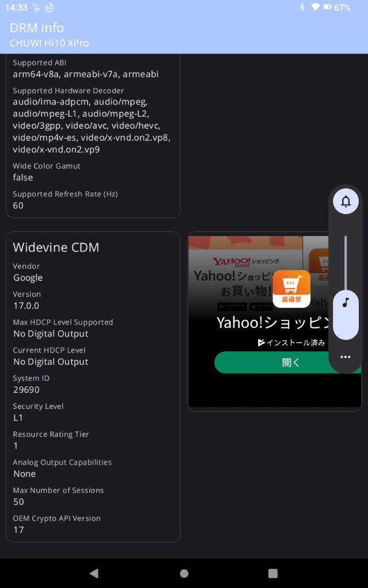Image resolution: width=368 pixels, height=588 pixels.
Task: Tap the Supported Hardware Decoder label
Action: pyautogui.click(x=68, y=90)
